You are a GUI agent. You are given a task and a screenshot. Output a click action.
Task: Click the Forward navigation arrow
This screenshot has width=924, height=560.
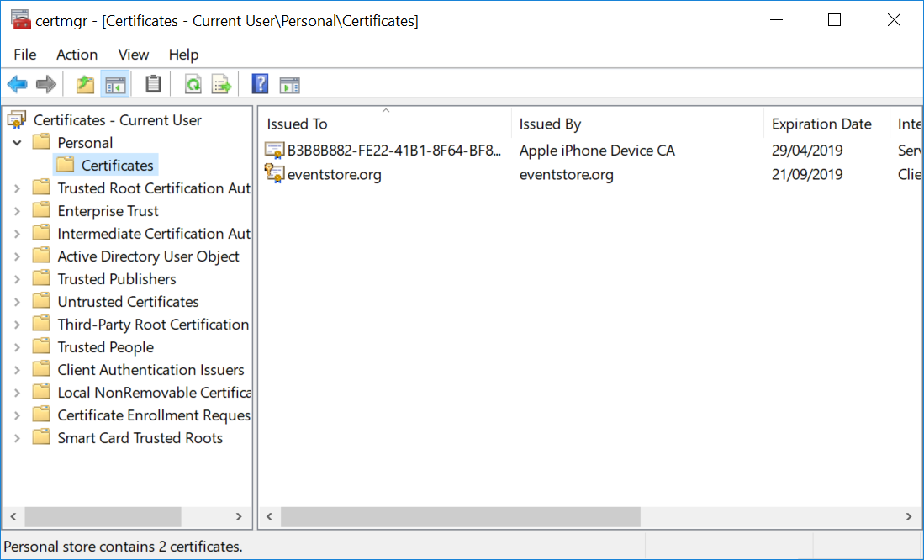point(45,83)
